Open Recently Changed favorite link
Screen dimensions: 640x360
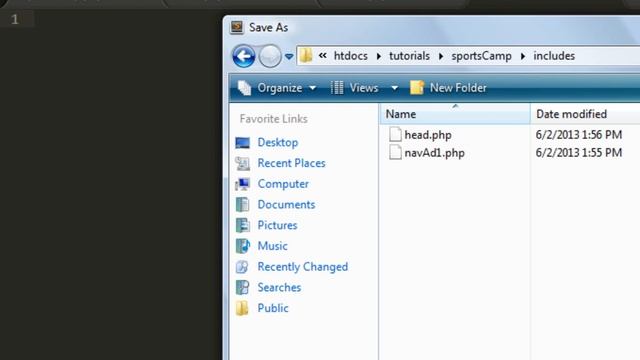tap(302, 267)
